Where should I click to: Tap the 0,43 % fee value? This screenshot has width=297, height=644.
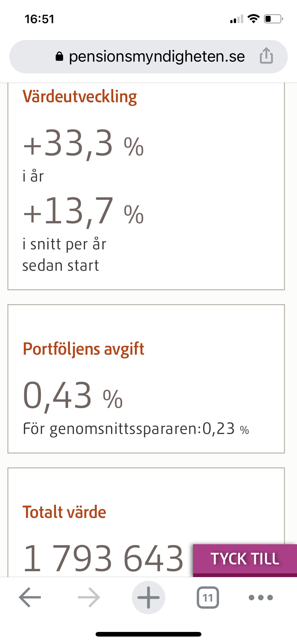point(73,396)
